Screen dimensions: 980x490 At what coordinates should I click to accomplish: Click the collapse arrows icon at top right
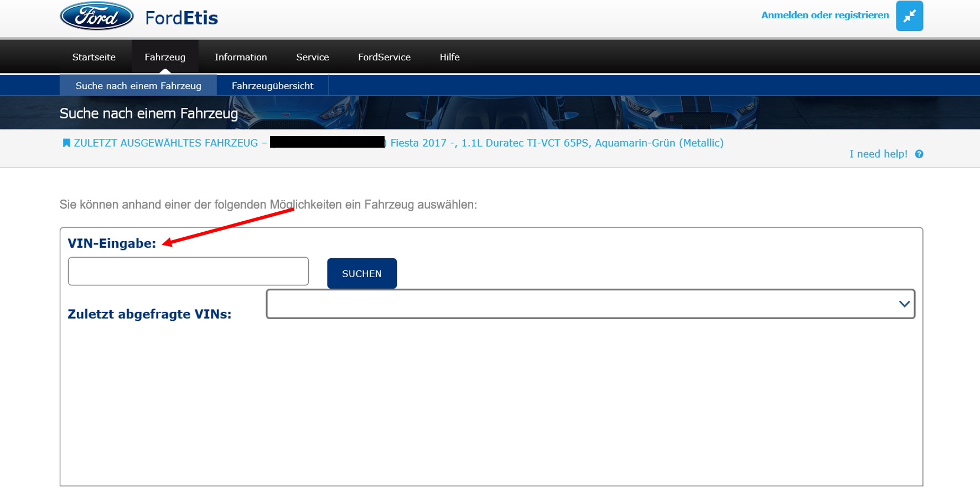(x=909, y=16)
